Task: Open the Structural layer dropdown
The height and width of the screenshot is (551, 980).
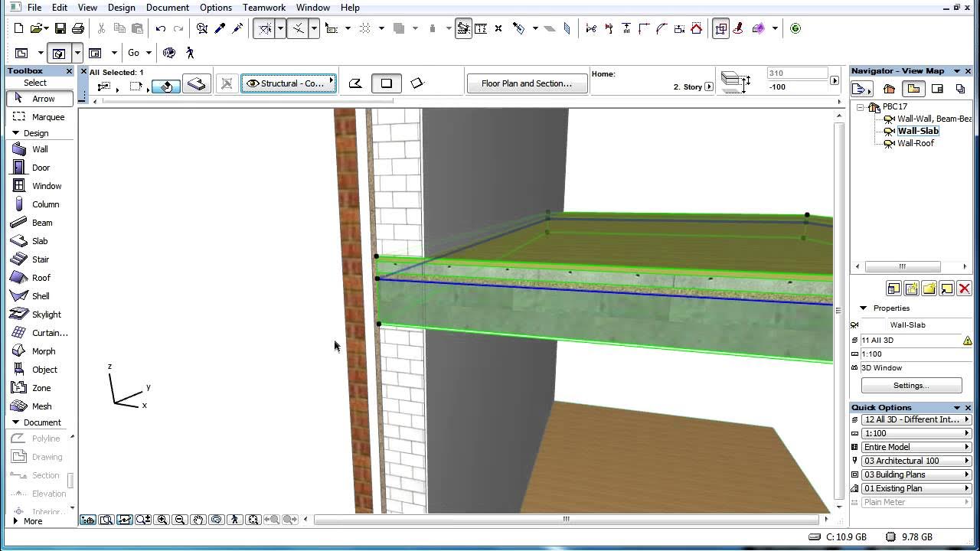Action: 289,83
